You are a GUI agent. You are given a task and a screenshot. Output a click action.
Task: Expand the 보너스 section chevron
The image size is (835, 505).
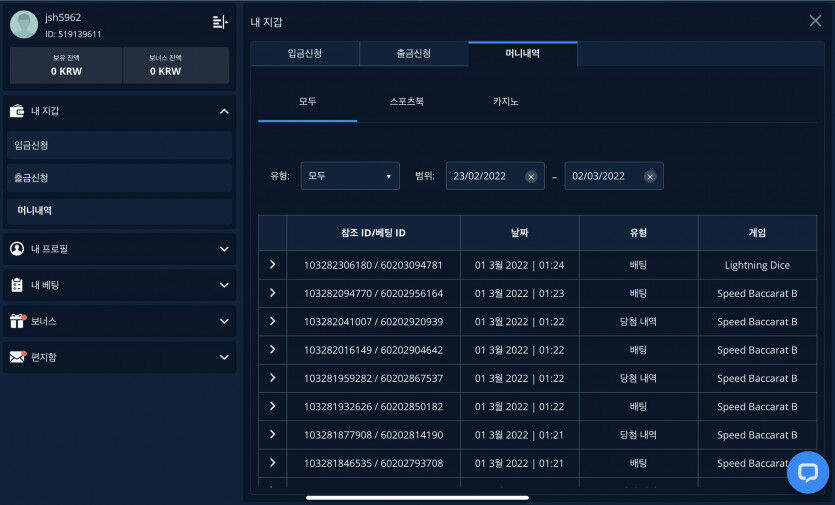224,321
